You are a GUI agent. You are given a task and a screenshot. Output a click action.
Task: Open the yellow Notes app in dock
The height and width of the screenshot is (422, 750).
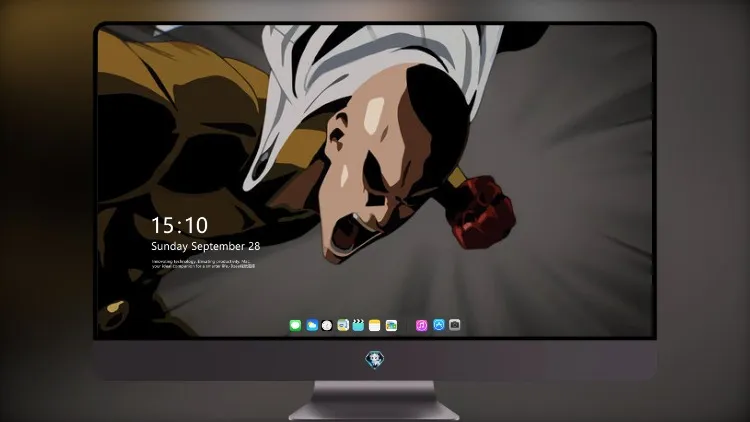(375, 325)
